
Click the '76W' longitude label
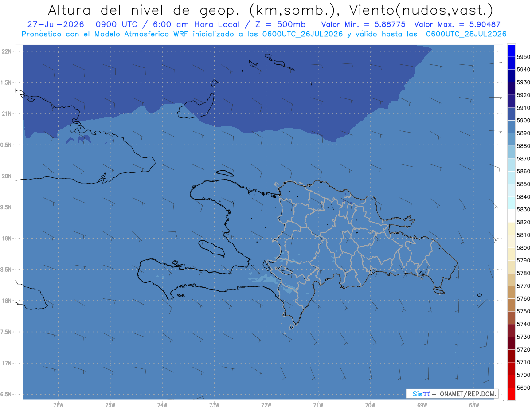pyautogui.click(x=58, y=405)
